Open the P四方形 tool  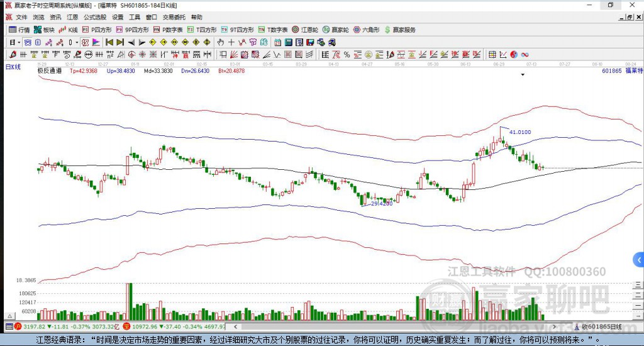coord(97,30)
